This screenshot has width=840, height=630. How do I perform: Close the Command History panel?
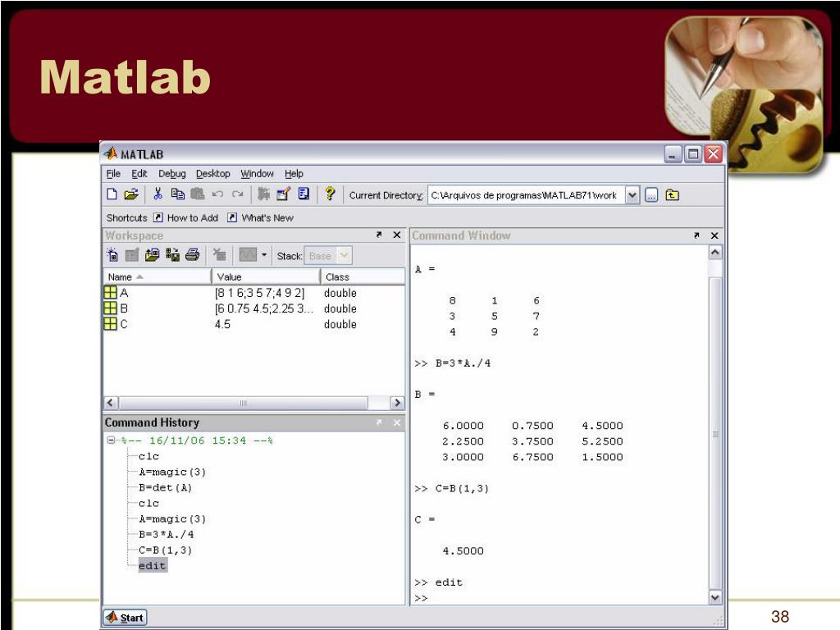[x=397, y=422]
